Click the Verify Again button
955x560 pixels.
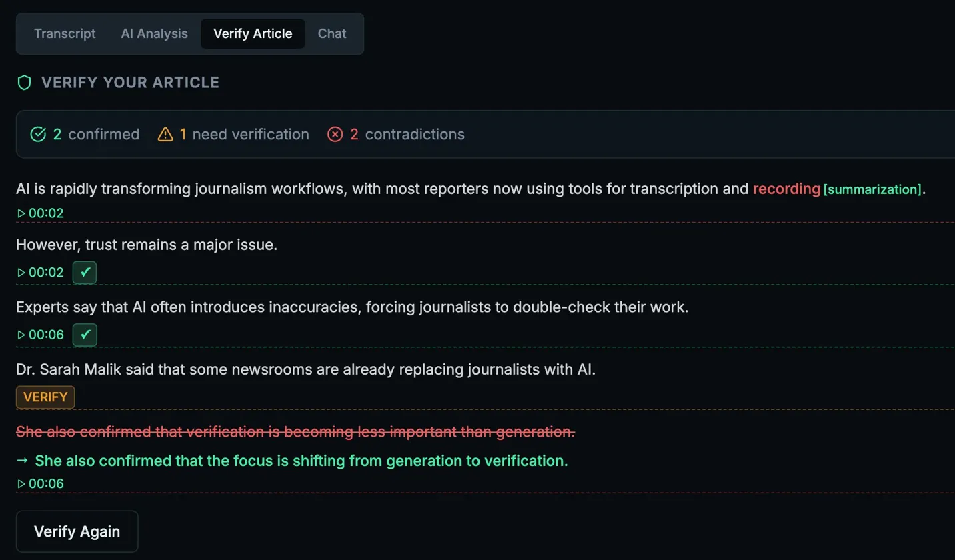click(77, 531)
